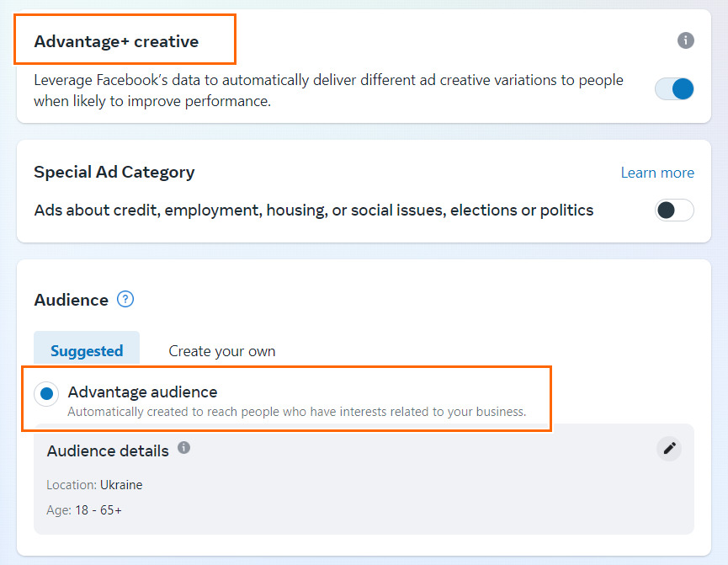Select the Advantage audience radio button
The image size is (728, 565).
pos(46,394)
